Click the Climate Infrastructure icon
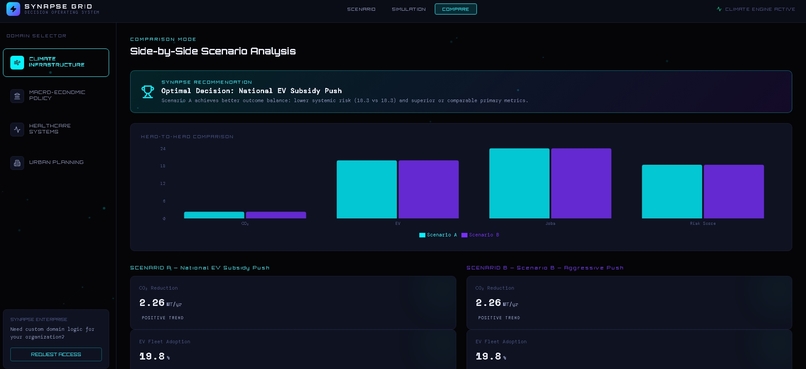This screenshot has height=369, width=806. (x=17, y=62)
